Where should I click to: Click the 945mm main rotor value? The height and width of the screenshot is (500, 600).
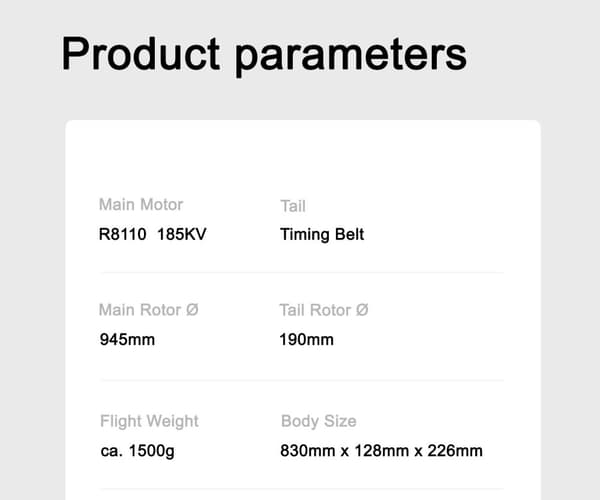[127, 339]
